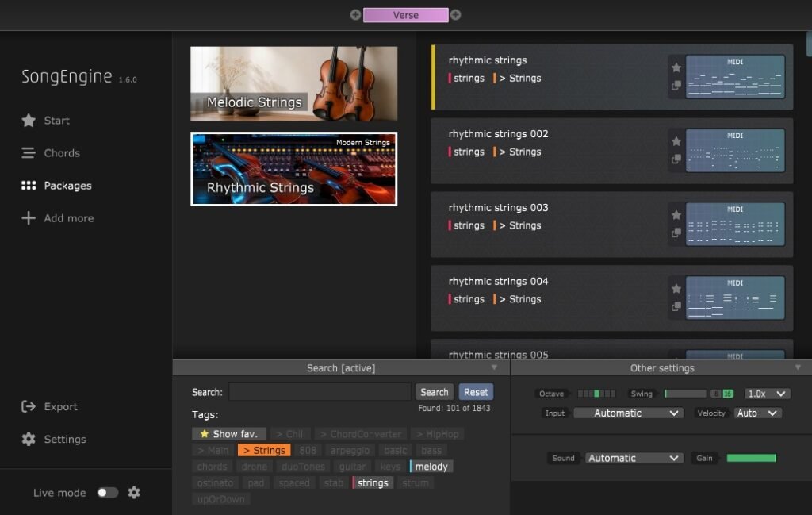Viewport: 812px width, 515px height.
Task: Click the Search button
Action: 435,392
